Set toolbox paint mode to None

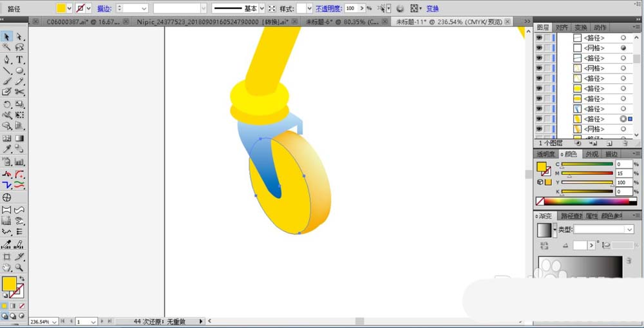pos(22,306)
